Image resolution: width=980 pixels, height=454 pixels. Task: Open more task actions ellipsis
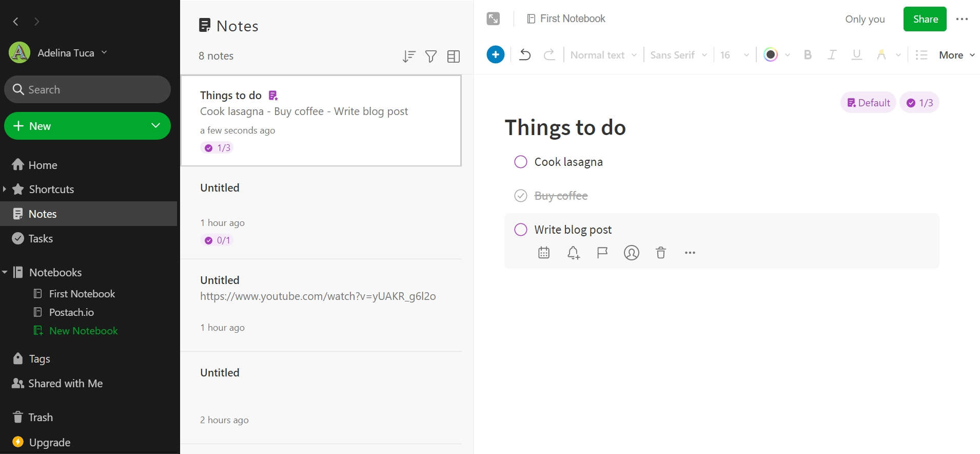pos(690,253)
